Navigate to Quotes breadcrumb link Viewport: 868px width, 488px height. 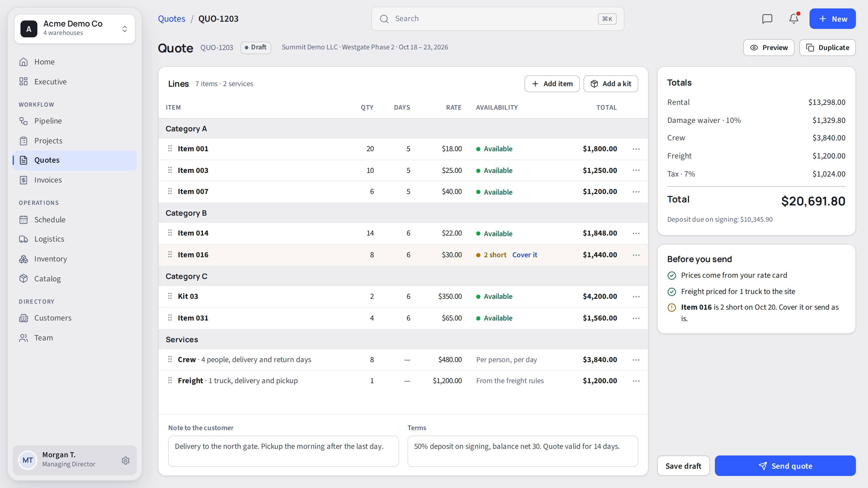[x=171, y=18]
